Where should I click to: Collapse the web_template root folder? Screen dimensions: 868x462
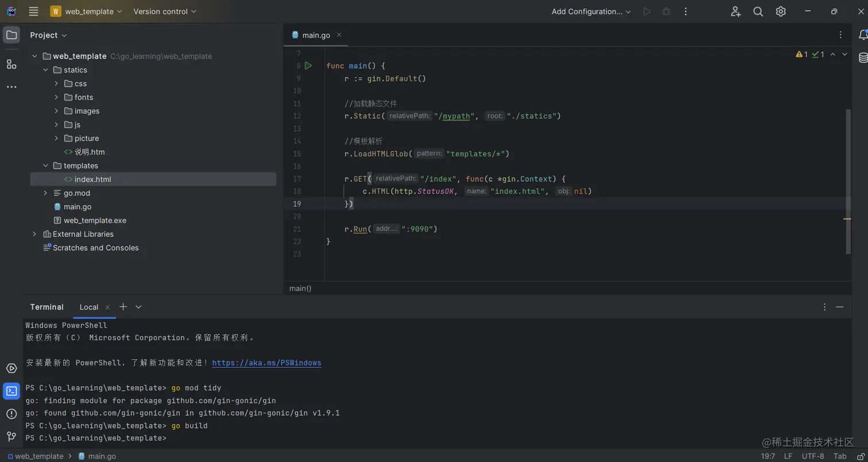pos(34,56)
